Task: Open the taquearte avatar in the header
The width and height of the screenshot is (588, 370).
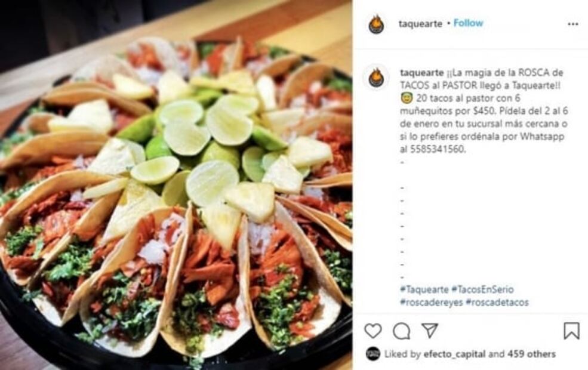Action: click(376, 24)
